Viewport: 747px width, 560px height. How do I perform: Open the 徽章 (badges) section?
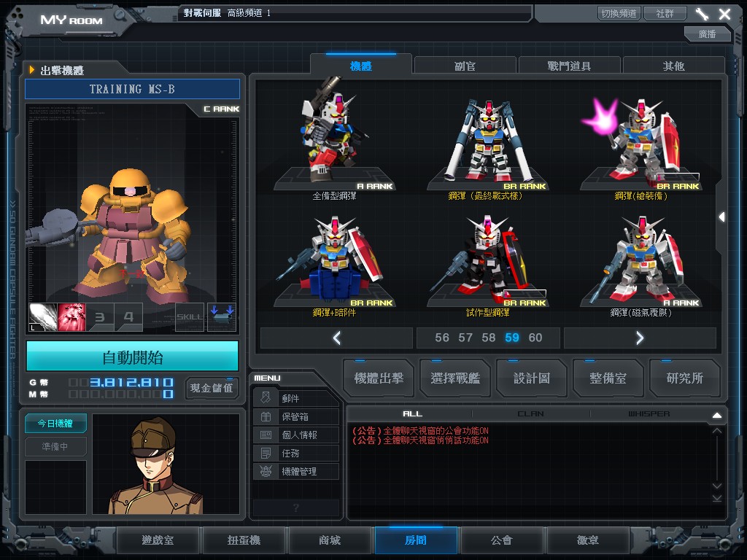[x=588, y=540]
